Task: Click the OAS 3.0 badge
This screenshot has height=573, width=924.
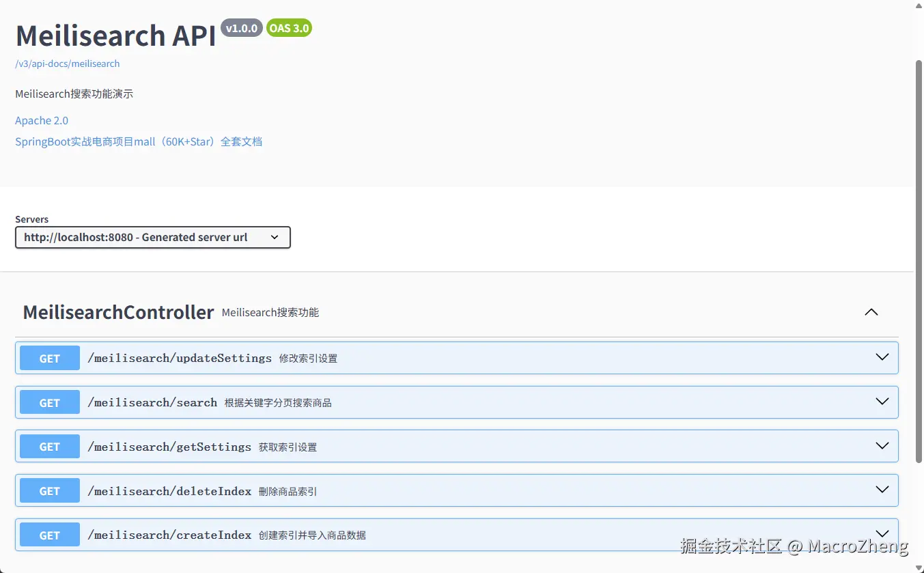Action: click(289, 28)
